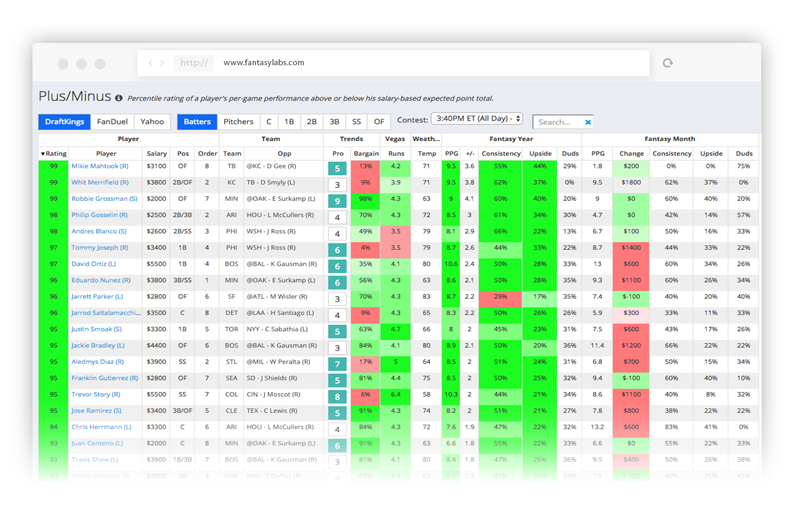Viewport: 800px width, 528px height.
Task: Click 29% Consistency cell for Jarrett Parker
Action: click(x=501, y=297)
